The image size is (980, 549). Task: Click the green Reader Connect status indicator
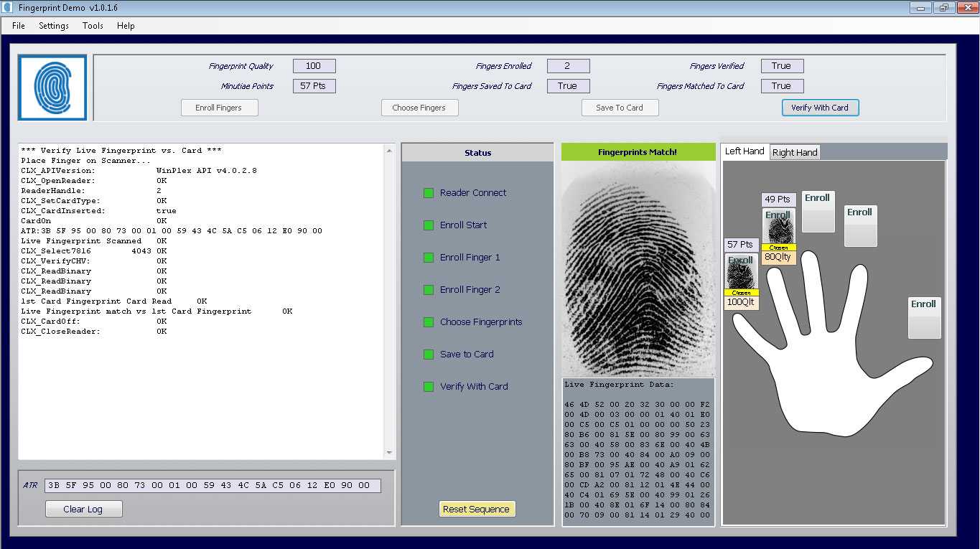click(429, 193)
